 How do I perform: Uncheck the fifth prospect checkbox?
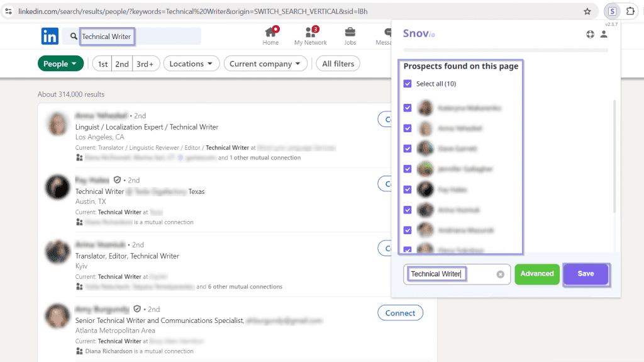click(x=408, y=189)
